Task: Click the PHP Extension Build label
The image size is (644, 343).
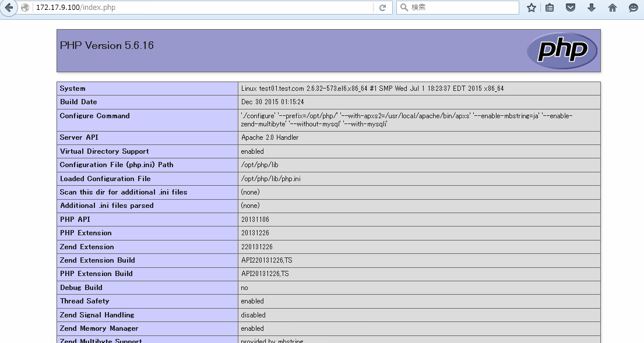Action: (96, 274)
